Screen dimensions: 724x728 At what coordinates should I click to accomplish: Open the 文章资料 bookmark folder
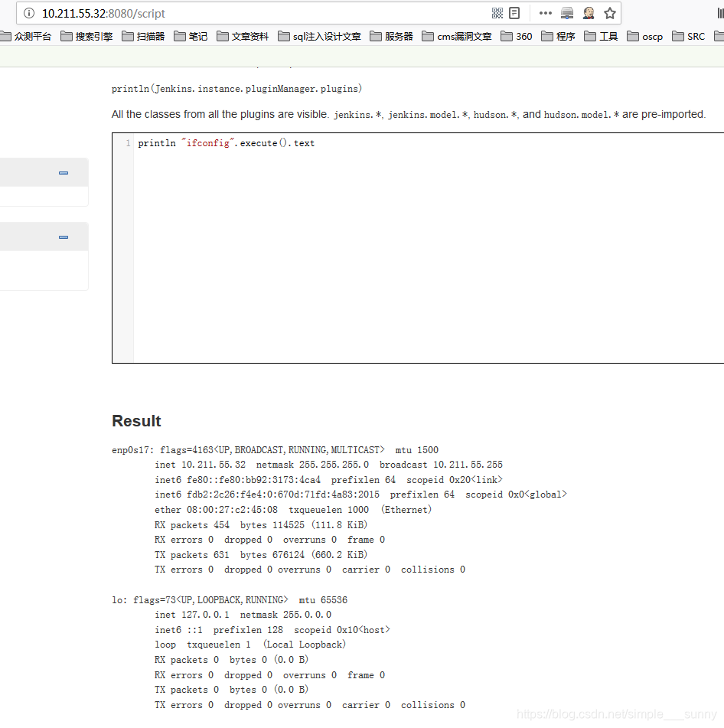(x=243, y=36)
